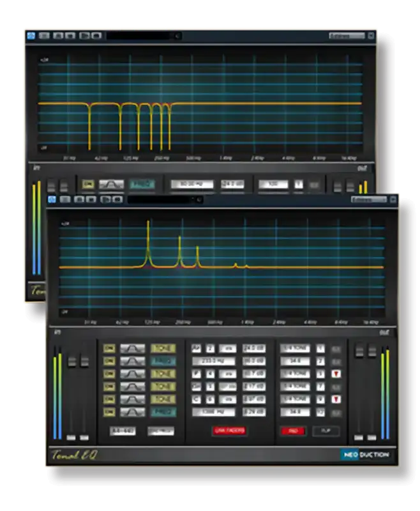This screenshot has height=511, width=420.
Task: Click the grey button below the TONE mode column
Action: tap(161, 431)
